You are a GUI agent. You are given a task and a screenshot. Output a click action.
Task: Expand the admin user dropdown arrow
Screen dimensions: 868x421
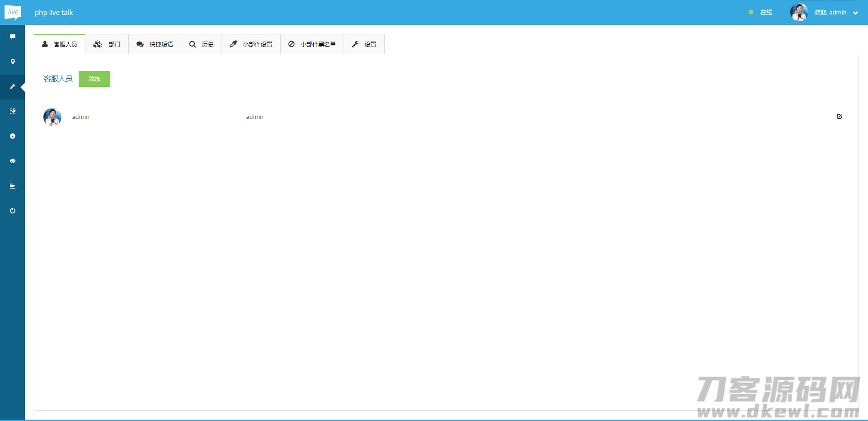tap(855, 13)
